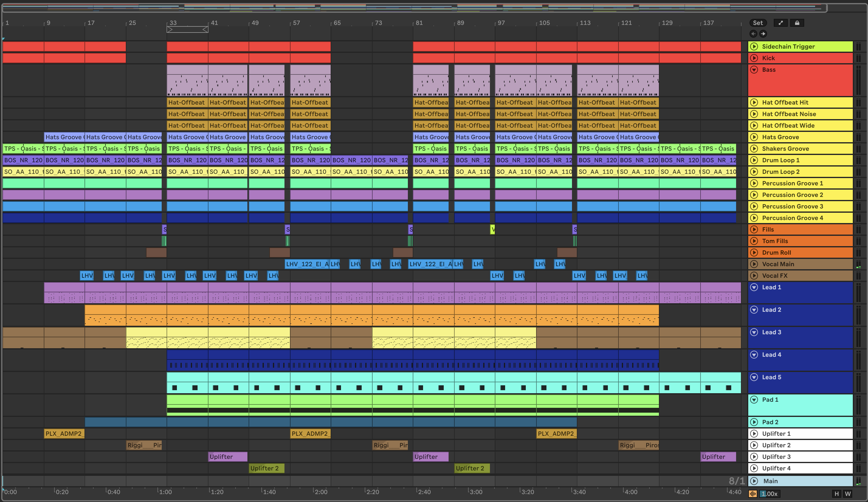The height and width of the screenshot is (502, 868).
Task: Toggle the arrangement loop brace at bar 33
Action: point(187,29)
